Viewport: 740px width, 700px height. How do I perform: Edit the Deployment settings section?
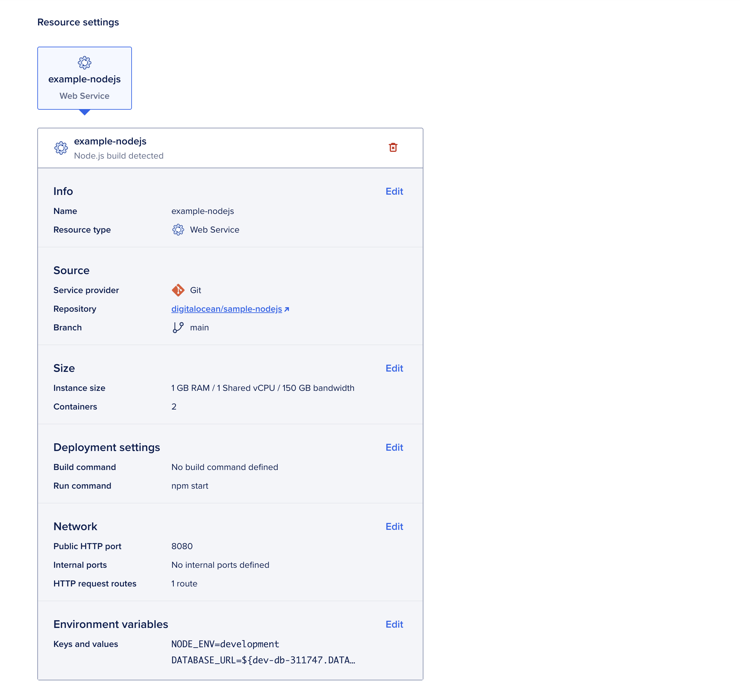(394, 447)
